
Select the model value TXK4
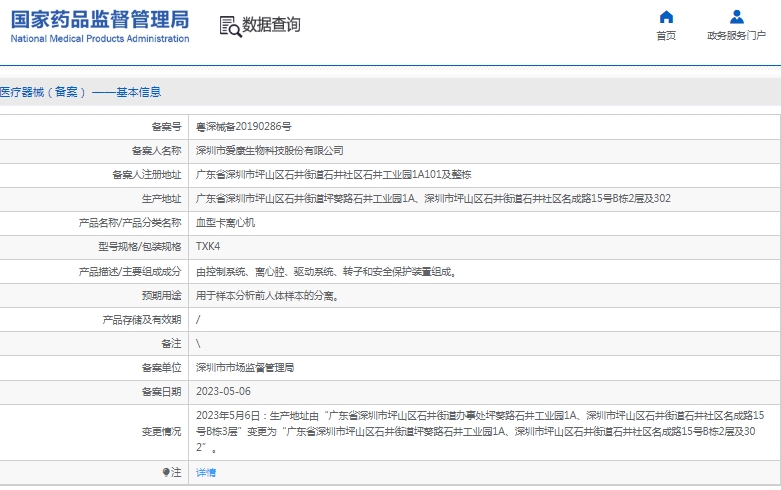tap(208, 246)
